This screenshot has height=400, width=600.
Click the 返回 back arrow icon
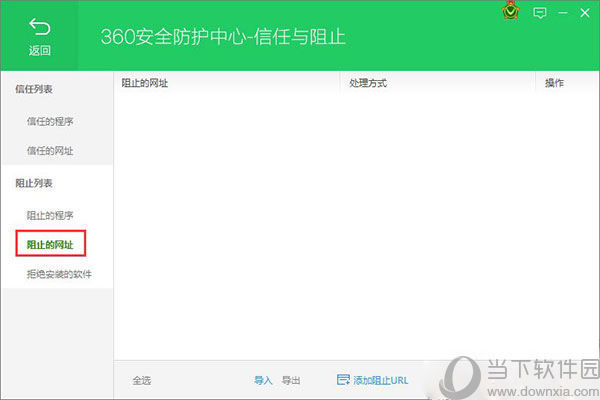[39, 27]
